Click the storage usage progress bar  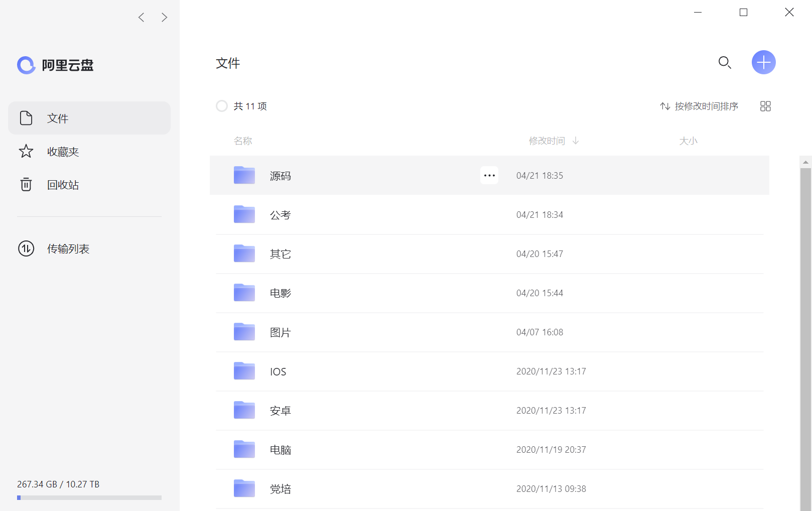pyautogui.click(x=89, y=498)
